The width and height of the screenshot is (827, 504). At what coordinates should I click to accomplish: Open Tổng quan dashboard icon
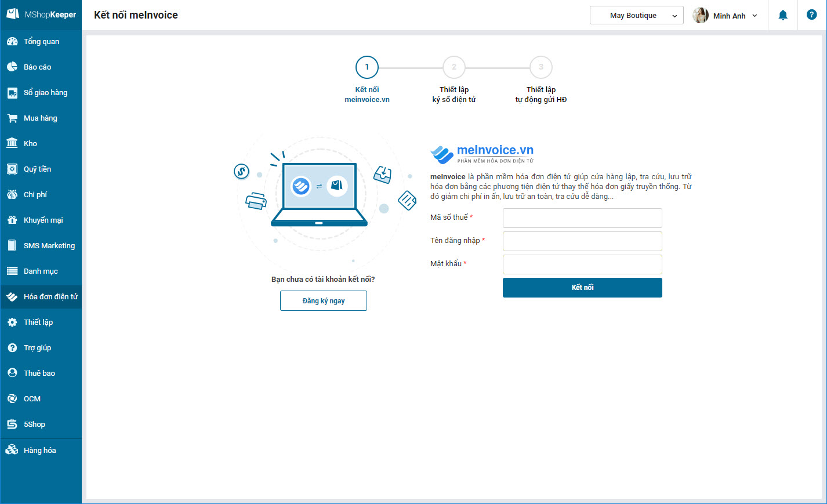tap(12, 42)
